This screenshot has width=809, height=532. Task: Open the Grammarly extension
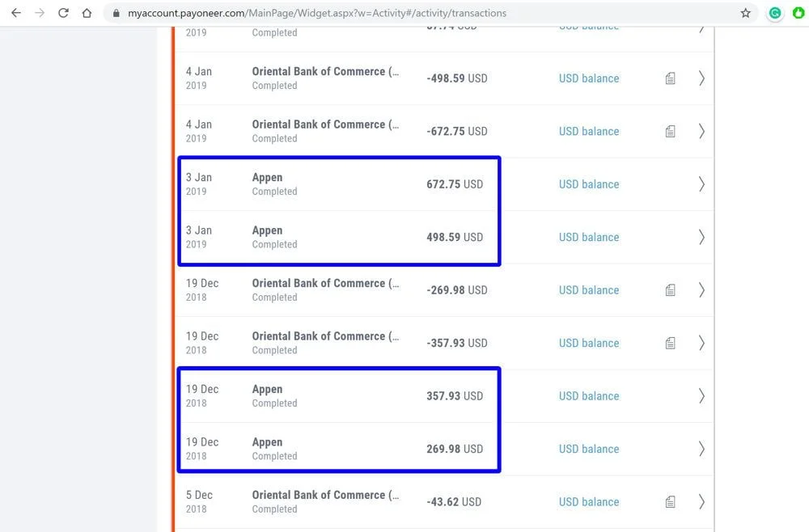tap(775, 13)
